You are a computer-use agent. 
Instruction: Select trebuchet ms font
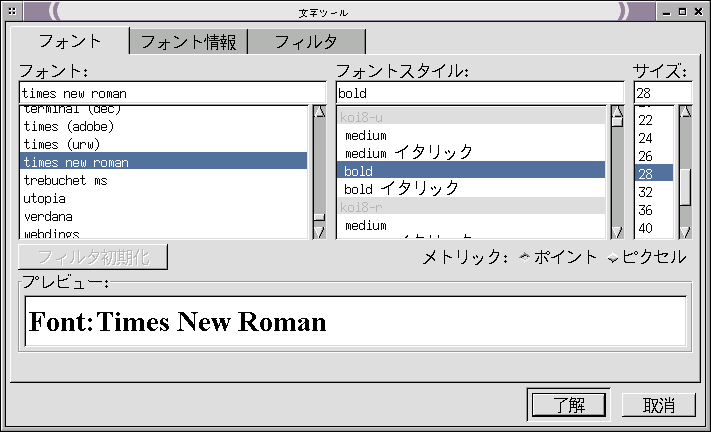tap(163, 180)
